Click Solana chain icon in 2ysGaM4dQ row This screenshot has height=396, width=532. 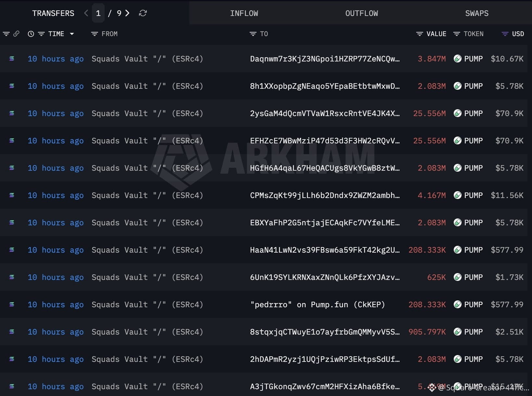coord(12,113)
